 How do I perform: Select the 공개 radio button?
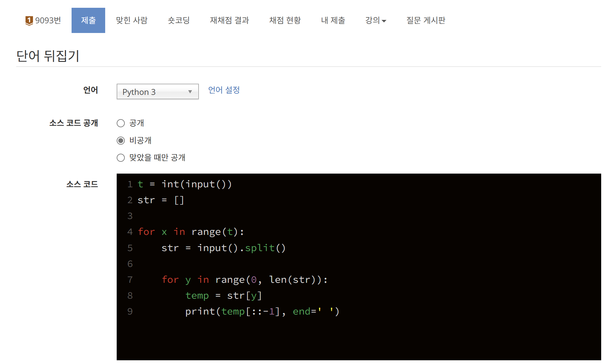click(x=121, y=123)
